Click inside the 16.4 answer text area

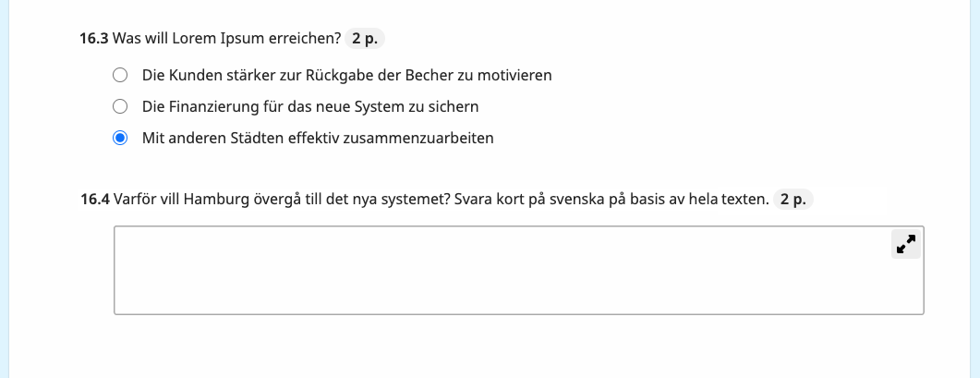519,271
